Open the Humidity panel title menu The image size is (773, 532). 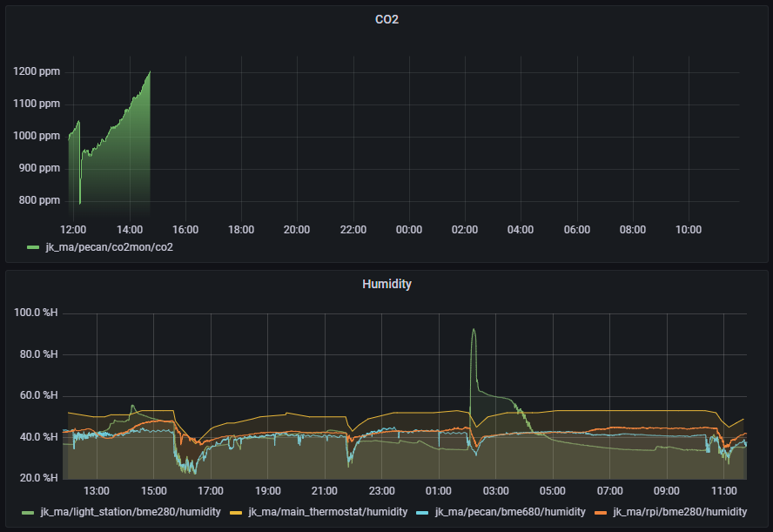point(387,284)
